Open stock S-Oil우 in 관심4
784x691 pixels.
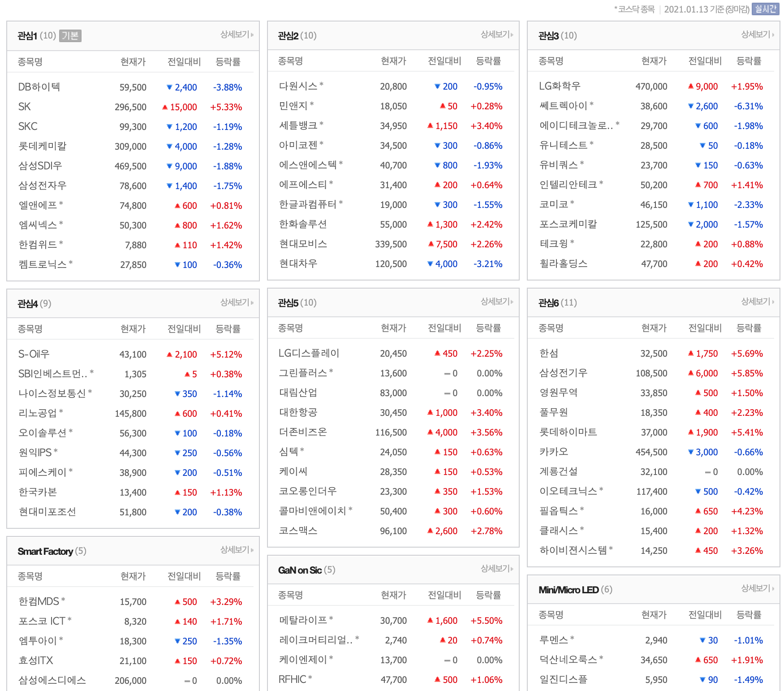click(x=34, y=354)
